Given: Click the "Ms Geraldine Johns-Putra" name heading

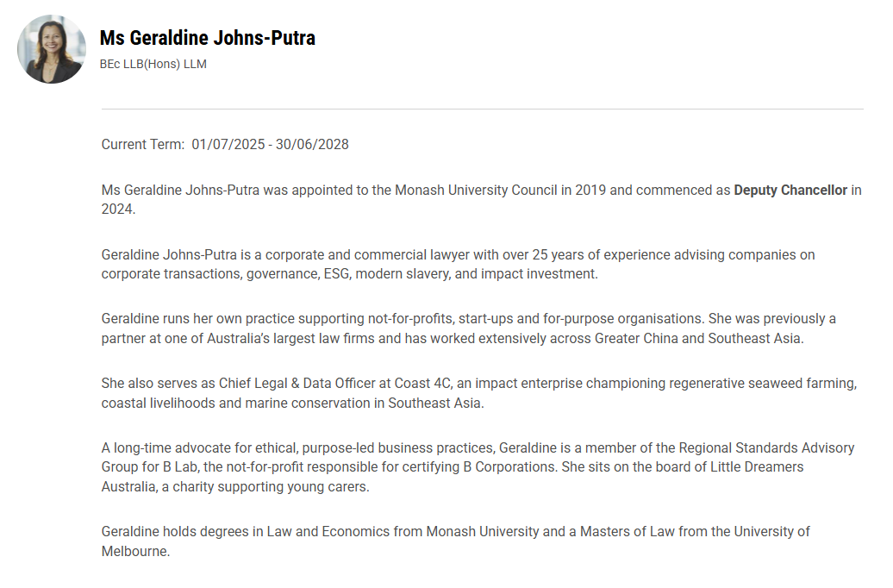Looking at the screenshot, I should 207,38.
